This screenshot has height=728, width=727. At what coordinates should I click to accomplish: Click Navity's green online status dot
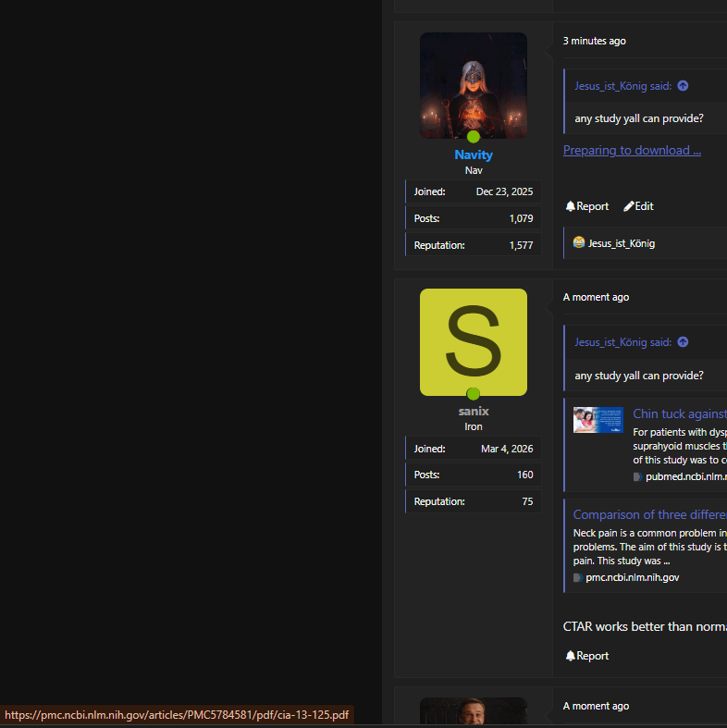click(x=473, y=137)
